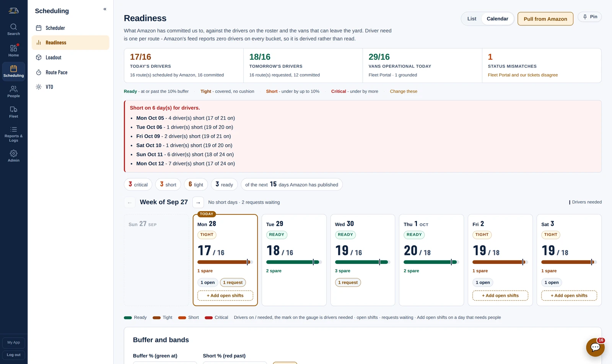Click the 1 open chip on Fri 2

[483, 283]
